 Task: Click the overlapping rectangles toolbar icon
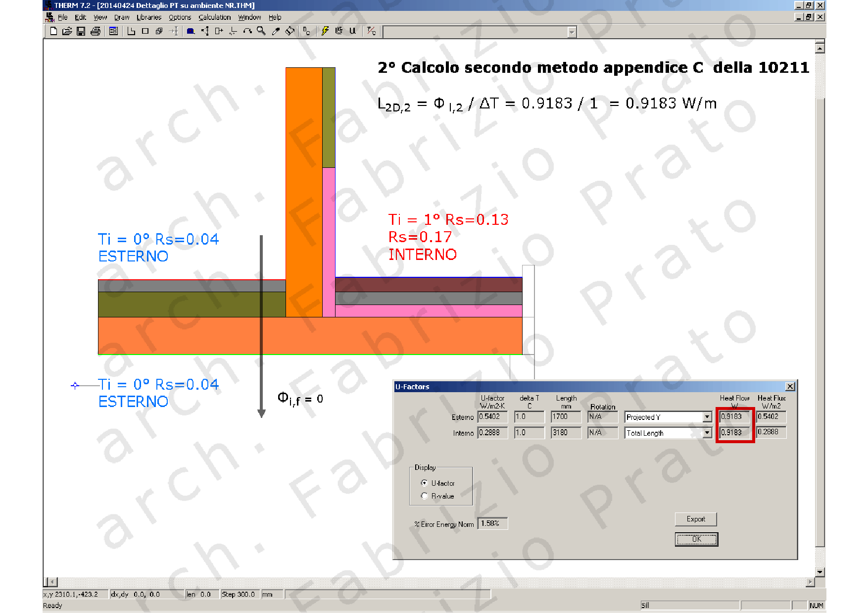pyautogui.click(x=159, y=31)
